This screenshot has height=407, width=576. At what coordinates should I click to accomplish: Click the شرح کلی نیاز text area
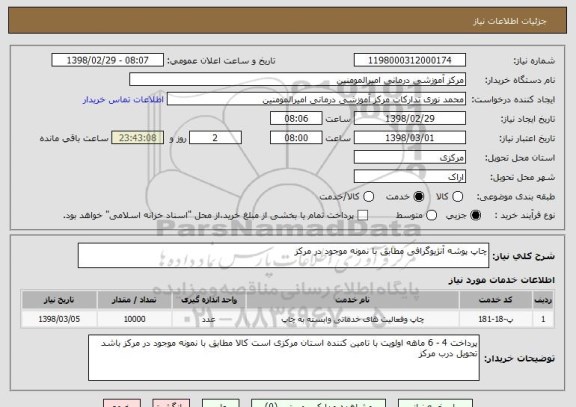283,255
